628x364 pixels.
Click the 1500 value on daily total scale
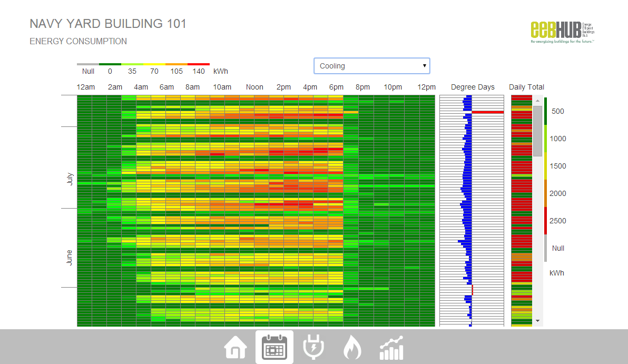[557, 166]
